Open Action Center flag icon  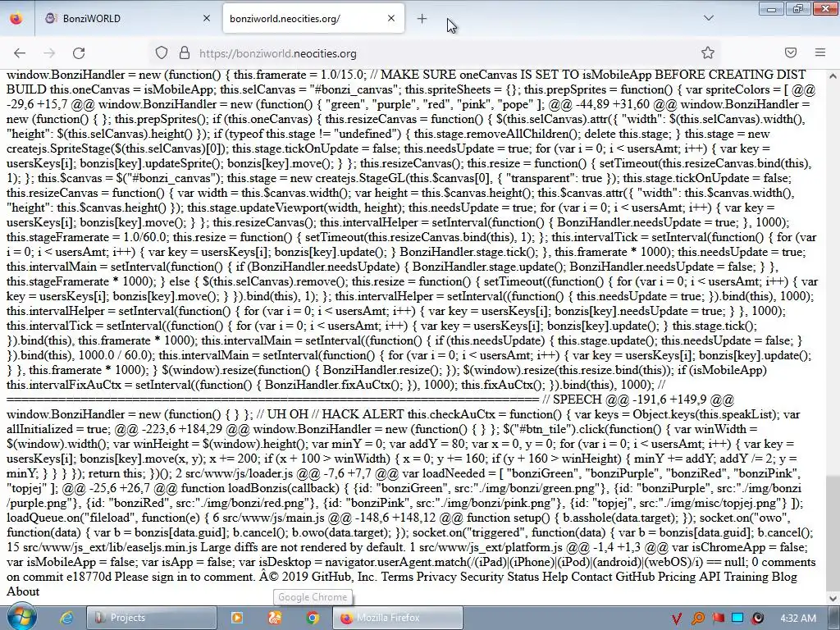[718, 619]
